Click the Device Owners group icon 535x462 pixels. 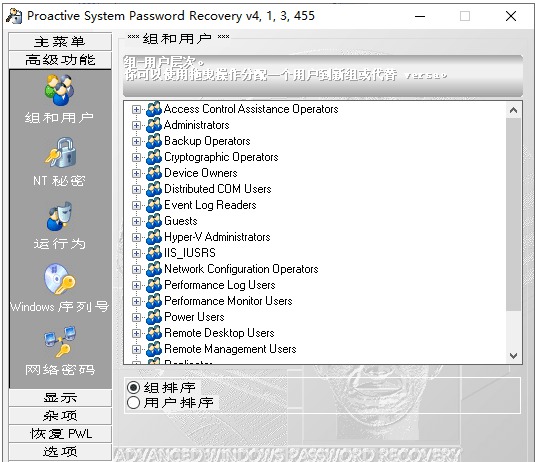coord(154,173)
